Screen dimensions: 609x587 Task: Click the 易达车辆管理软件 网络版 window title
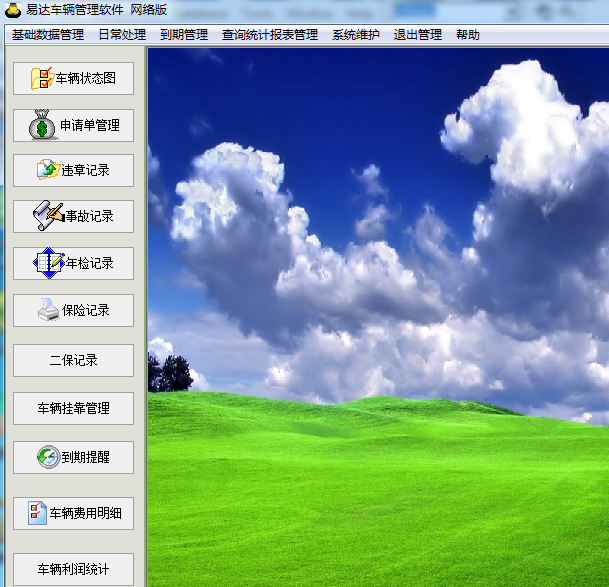tap(97, 10)
